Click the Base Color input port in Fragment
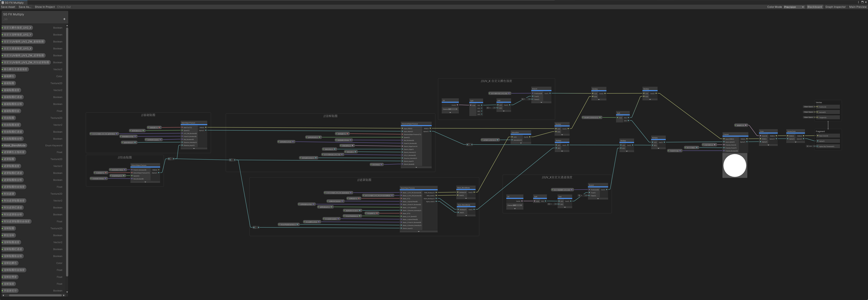868x300 pixels. pyautogui.click(x=818, y=136)
